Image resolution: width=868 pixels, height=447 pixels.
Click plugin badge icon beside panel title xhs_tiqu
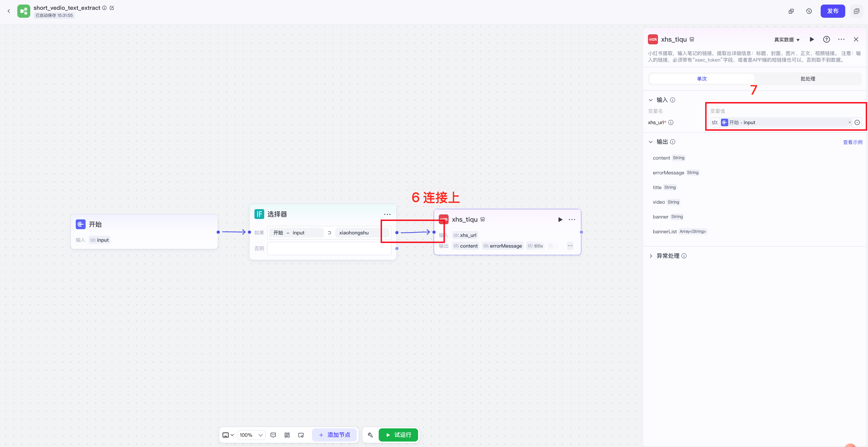692,39
